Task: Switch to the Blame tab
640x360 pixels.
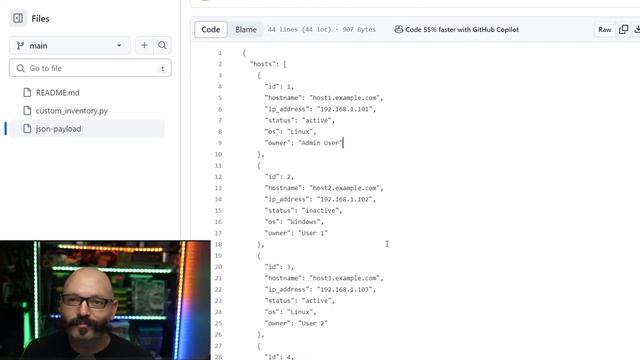Action: (246, 29)
